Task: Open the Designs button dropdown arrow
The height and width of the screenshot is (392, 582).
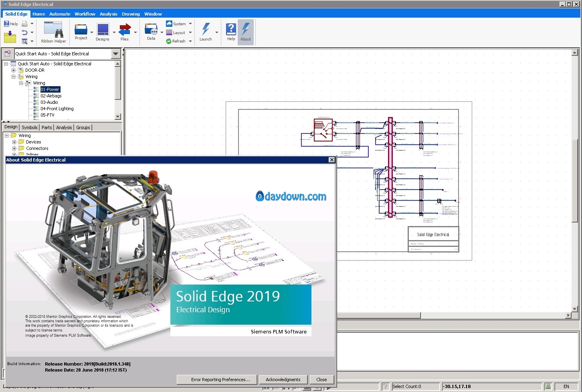Action: coord(114,32)
